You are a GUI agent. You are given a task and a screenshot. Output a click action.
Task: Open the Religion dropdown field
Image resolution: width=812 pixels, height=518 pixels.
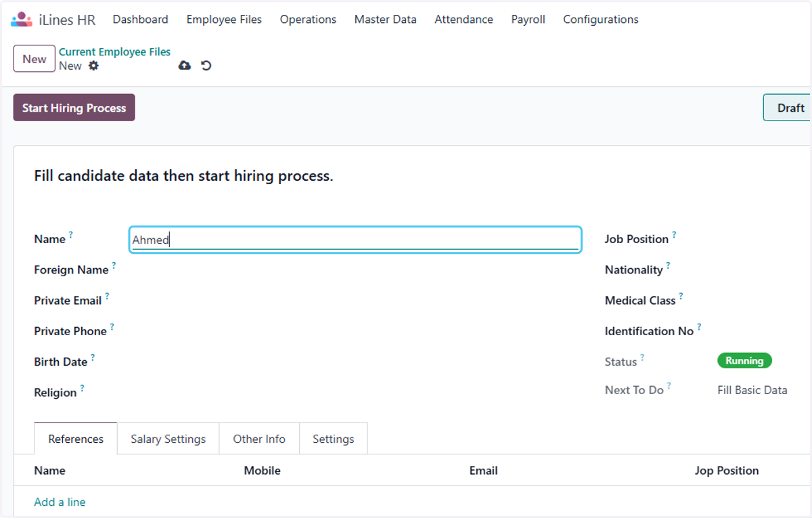355,392
